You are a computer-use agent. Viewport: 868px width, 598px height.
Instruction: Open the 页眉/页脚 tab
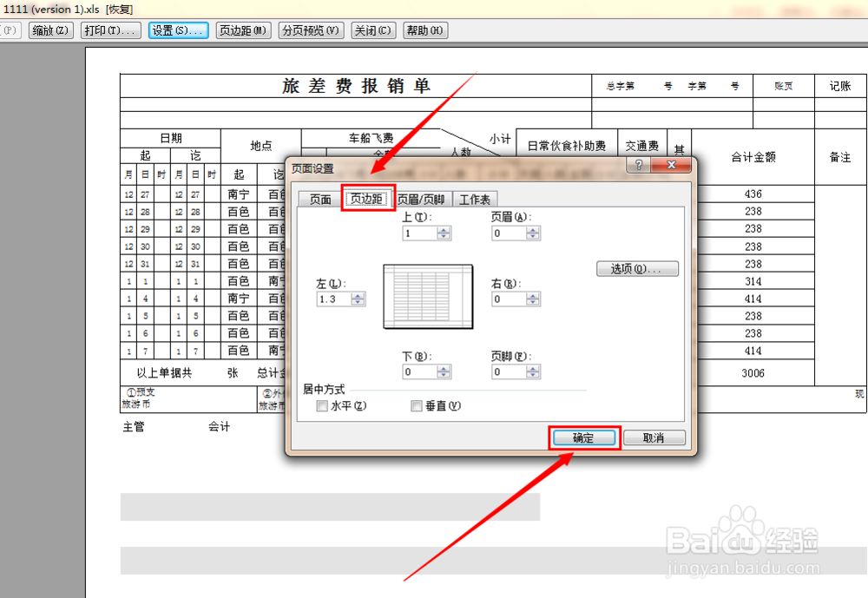[x=421, y=200]
